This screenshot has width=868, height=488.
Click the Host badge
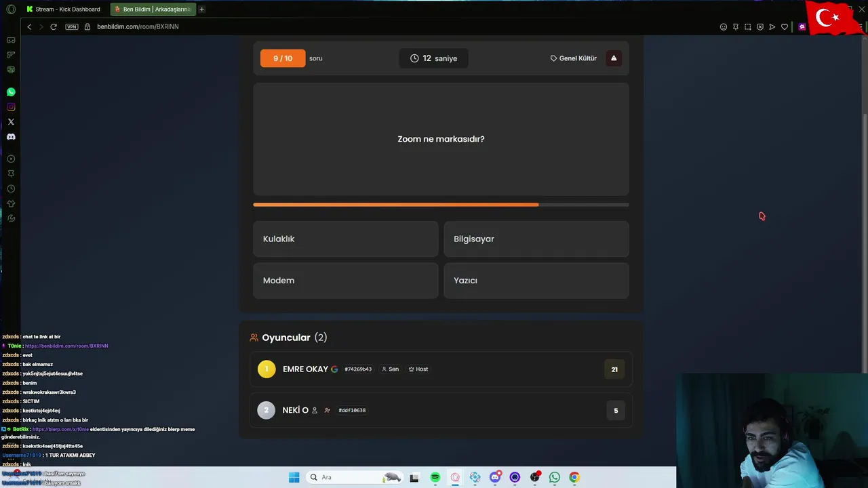[418, 369]
